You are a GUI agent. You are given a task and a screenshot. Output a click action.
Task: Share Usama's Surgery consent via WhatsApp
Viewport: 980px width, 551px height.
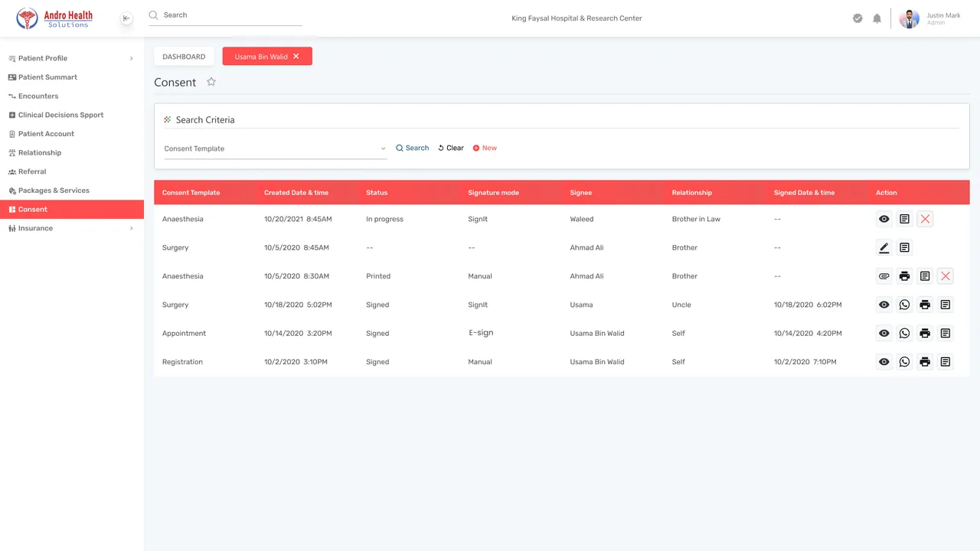pyautogui.click(x=904, y=305)
